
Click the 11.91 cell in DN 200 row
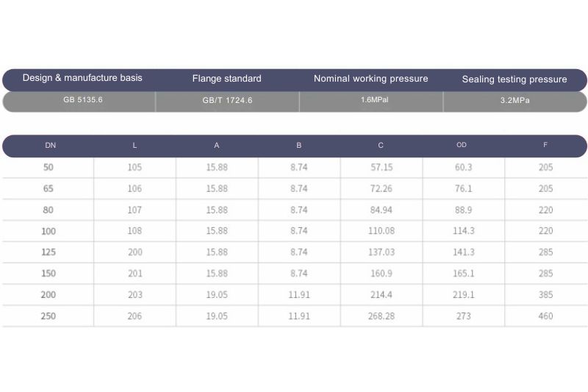tap(299, 294)
